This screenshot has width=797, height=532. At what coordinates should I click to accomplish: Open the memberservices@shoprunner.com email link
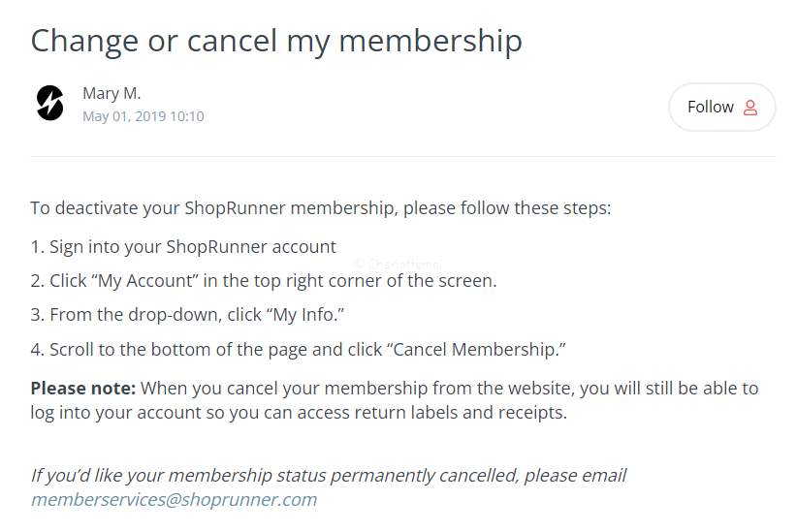pyautogui.click(x=174, y=499)
